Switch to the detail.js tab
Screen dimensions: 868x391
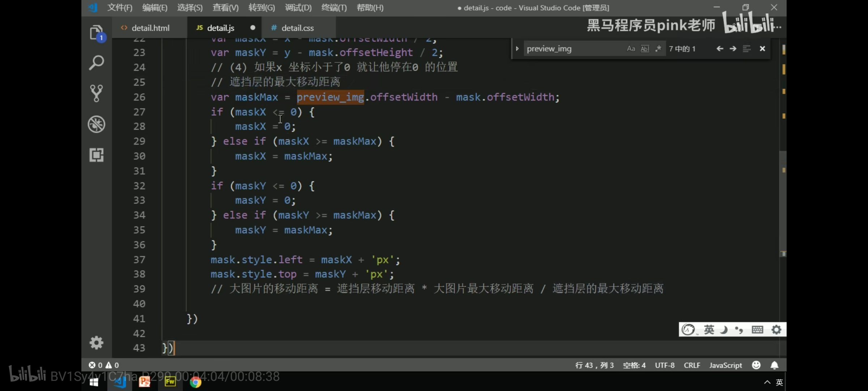coord(220,28)
